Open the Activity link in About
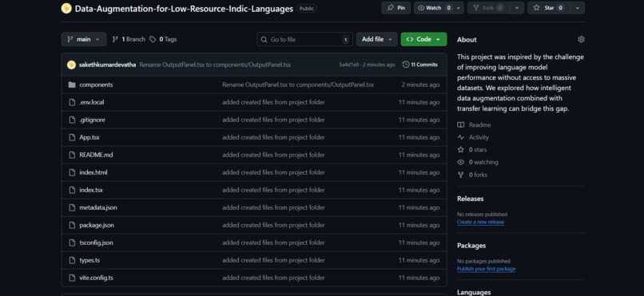 click(x=473, y=137)
